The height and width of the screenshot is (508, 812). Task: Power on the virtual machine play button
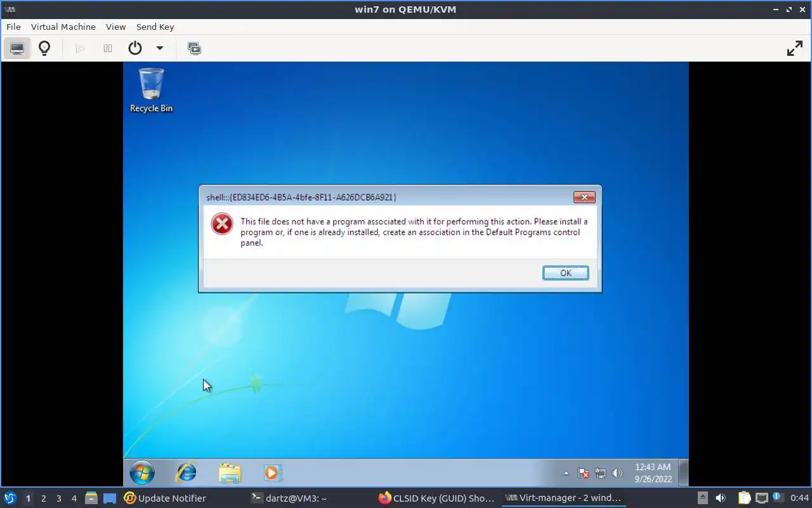pyautogui.click(x=80, y=48)
